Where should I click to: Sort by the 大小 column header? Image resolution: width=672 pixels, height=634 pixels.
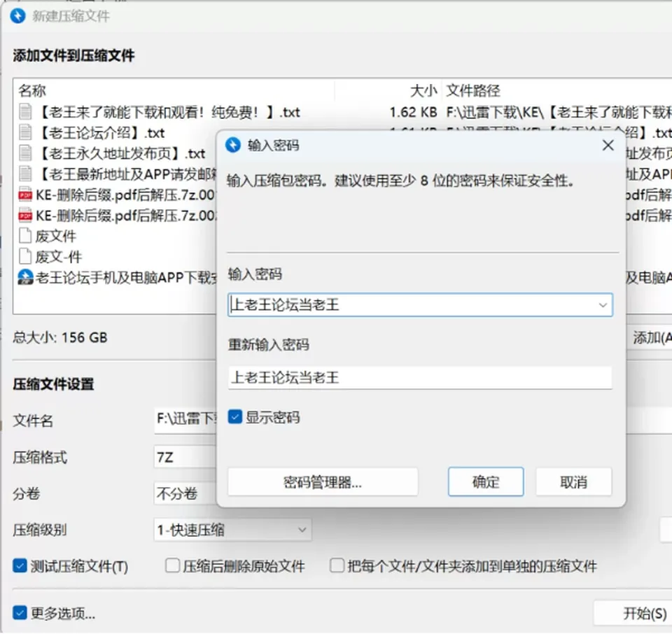(423, 91)
